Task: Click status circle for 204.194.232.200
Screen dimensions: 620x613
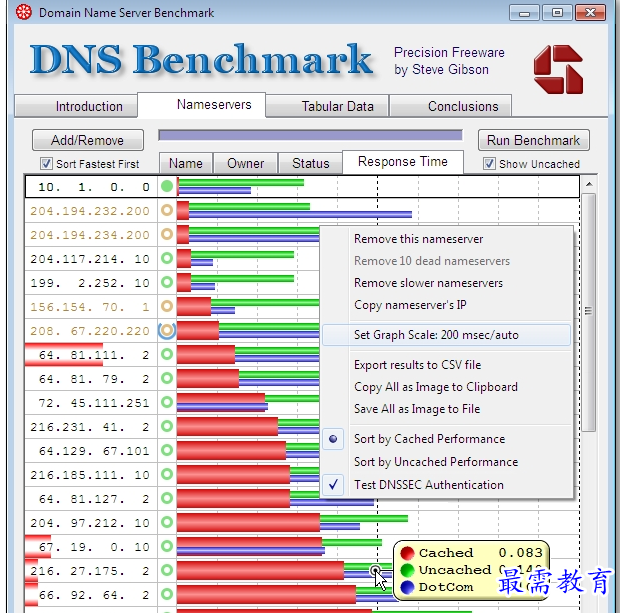Action: point(167,210)
